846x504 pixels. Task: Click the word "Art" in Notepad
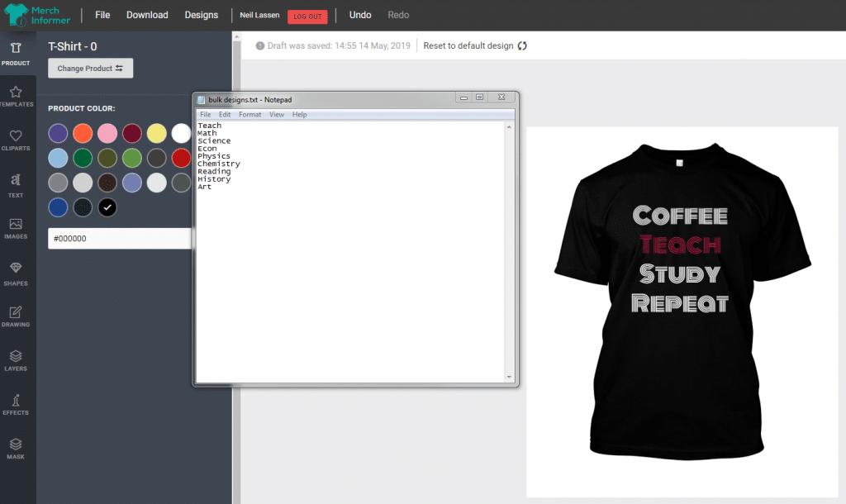[x=205, y=187]
